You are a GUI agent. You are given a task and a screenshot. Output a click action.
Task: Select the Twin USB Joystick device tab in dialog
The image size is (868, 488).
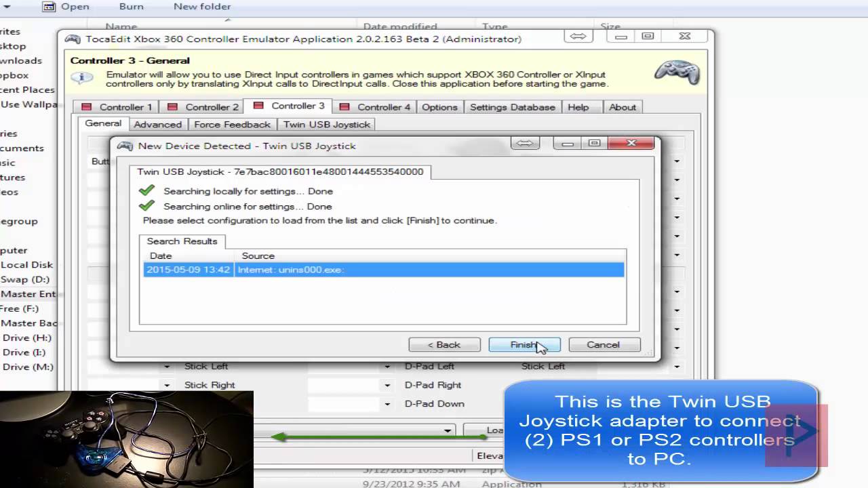pos(280,171)
